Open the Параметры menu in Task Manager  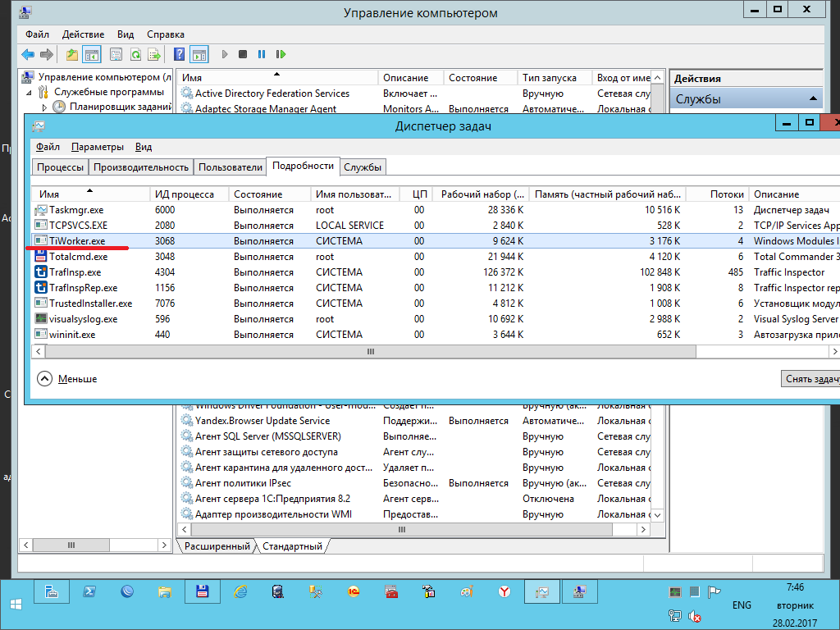[98, 147]
